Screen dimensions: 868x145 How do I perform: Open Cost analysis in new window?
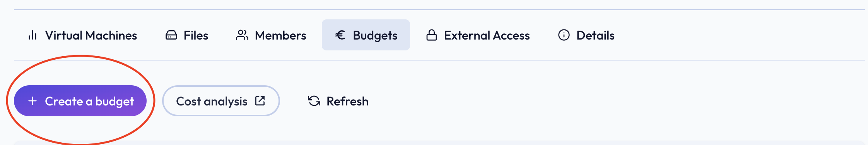coord(221,101)
